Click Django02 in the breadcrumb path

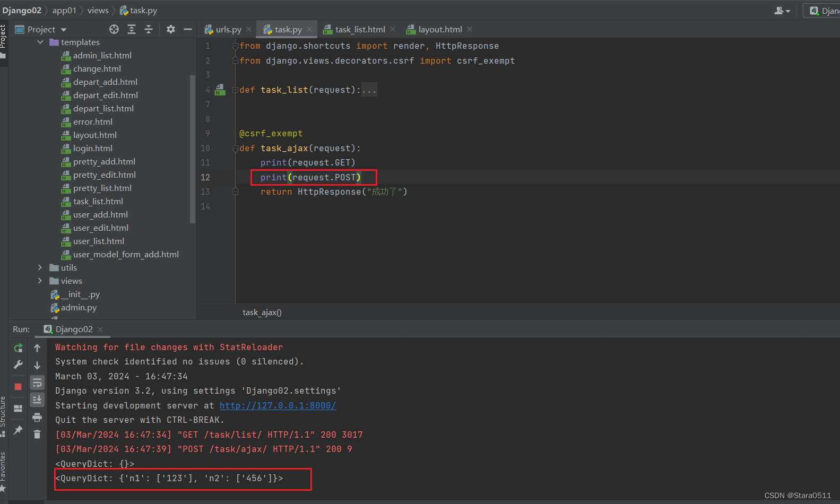tap(22, 11)
